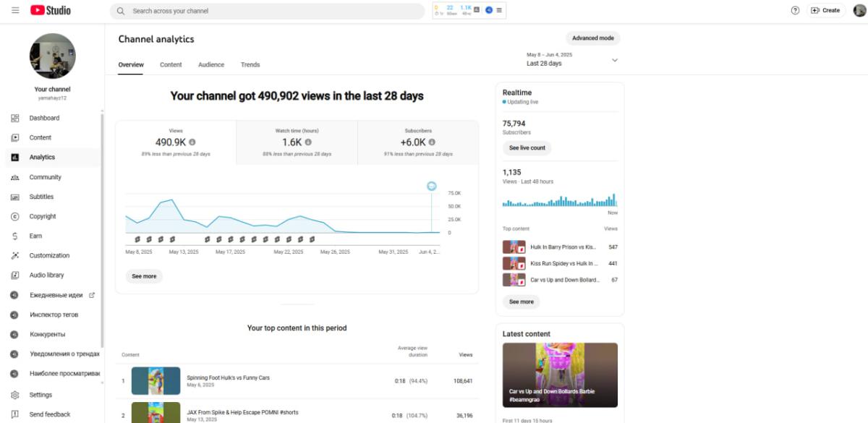
Task: Open Конкуренты via its sidebar icon
Action: (x=14, y=334)
